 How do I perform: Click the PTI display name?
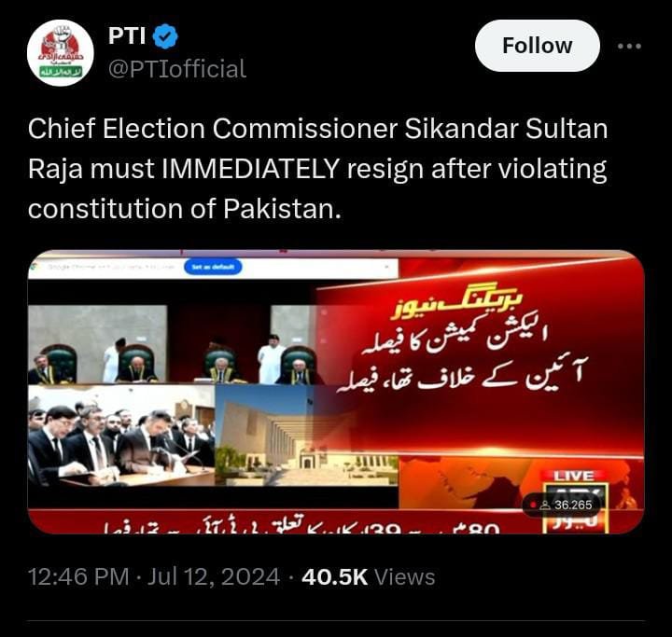(127, 35)
